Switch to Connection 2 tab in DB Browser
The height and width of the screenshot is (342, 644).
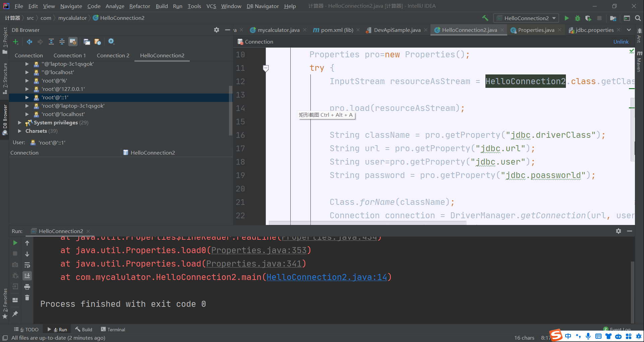pos(113,55)
